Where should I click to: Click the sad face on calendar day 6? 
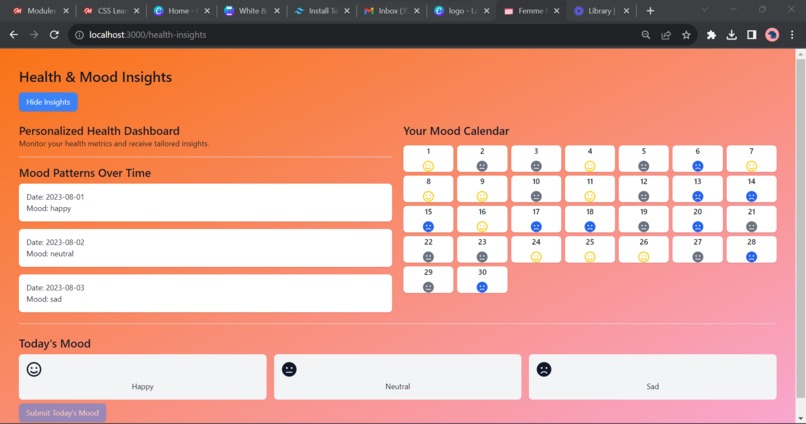click(x=698, y=166)
